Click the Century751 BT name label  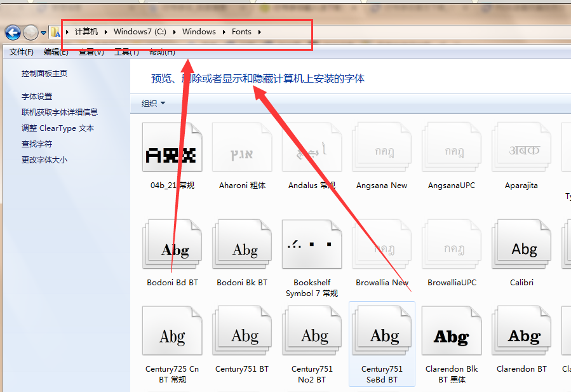click(x=242, y=369)
